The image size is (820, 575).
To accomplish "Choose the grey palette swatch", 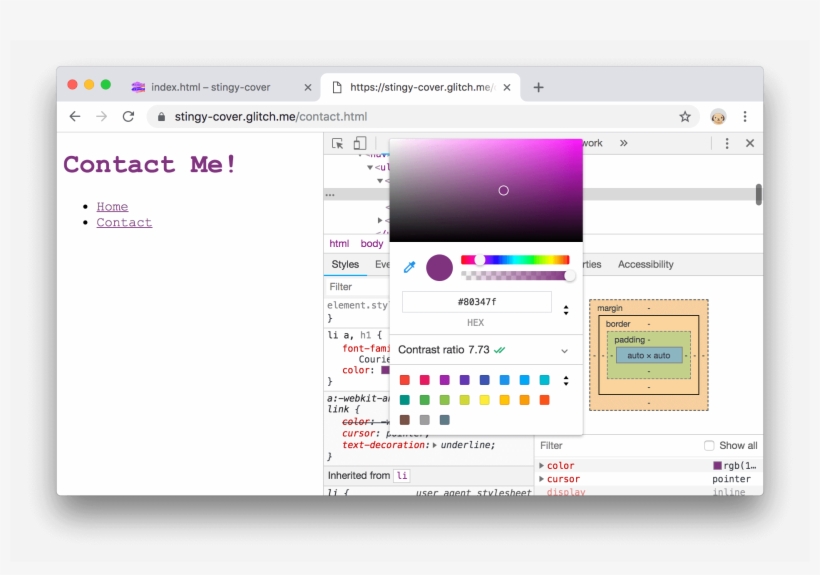I will coord(424,420).
